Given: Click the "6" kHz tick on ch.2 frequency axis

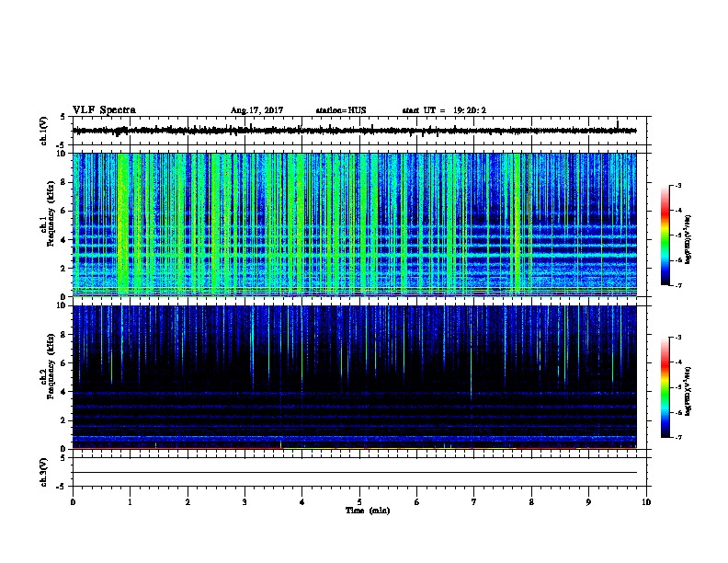Looking at the screenshot, I should 64,363.
